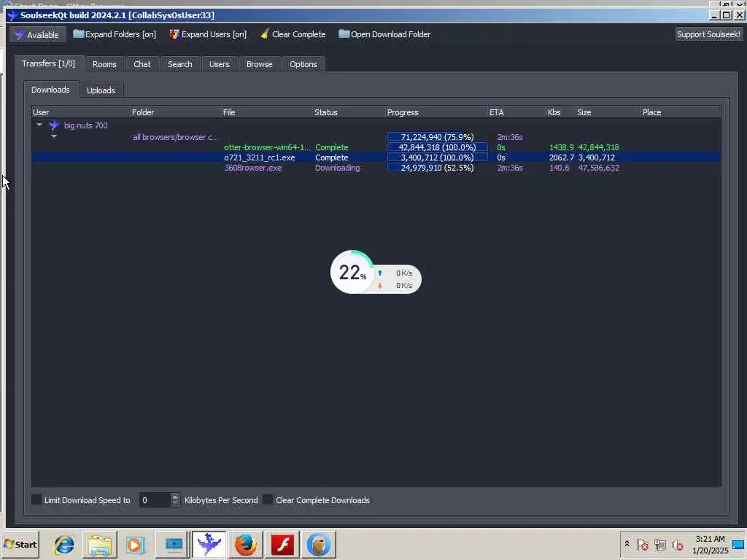The height and width of the screenshot is (560, 747).
Task: Select the o721_3211_rc1.exe file row
Action: [376, 157]
